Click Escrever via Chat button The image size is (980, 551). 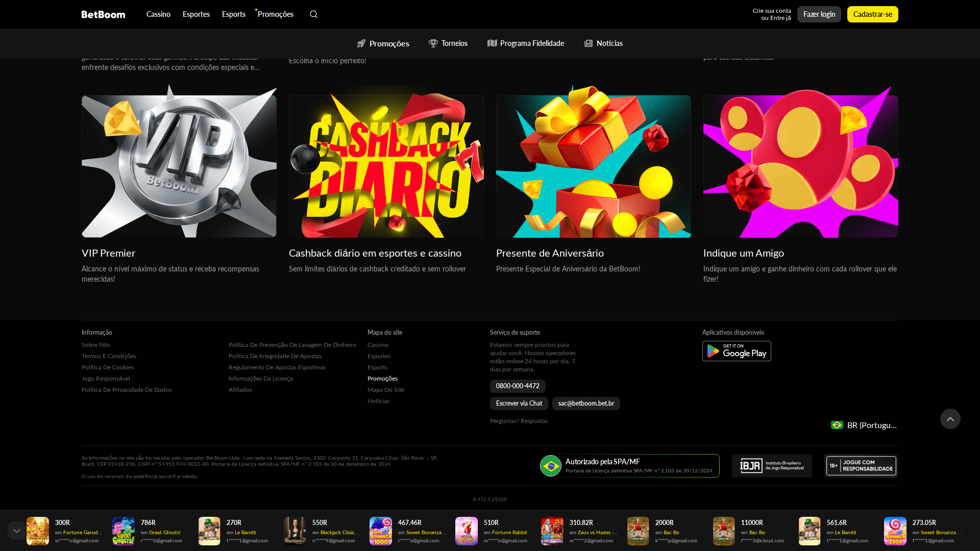(519, 404)
